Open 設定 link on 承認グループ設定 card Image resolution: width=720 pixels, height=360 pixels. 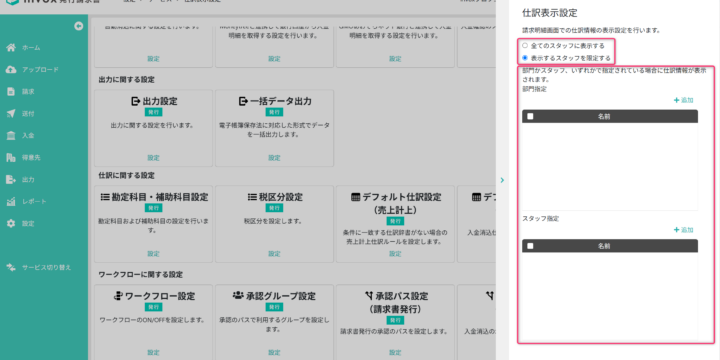274,353
